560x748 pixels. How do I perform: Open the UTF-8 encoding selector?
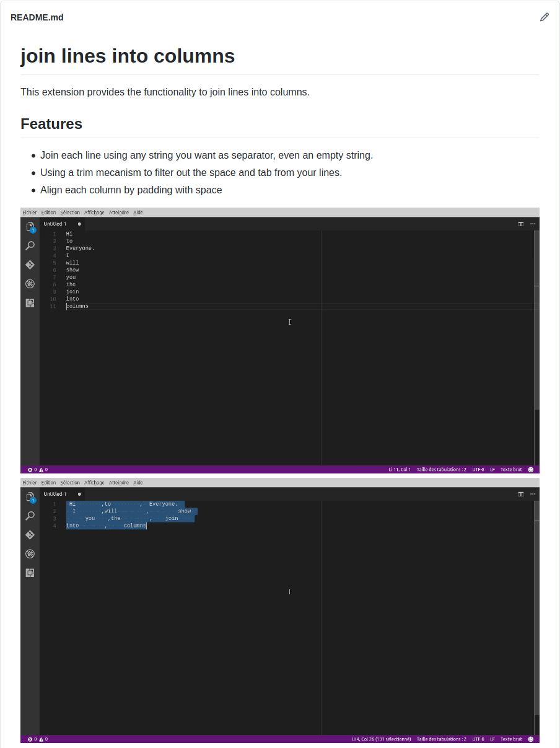477,469
